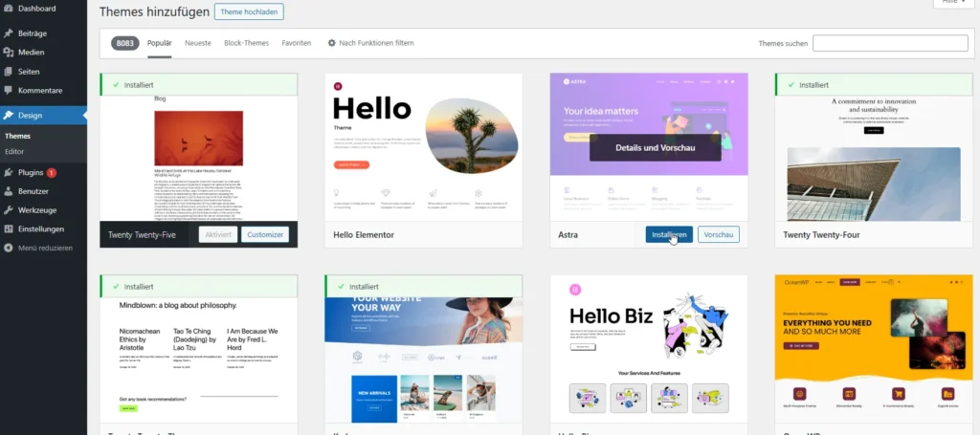This screenshot has height=435, width=980.
Task: Click the Theme hochladen button
Action: [249, 11]
